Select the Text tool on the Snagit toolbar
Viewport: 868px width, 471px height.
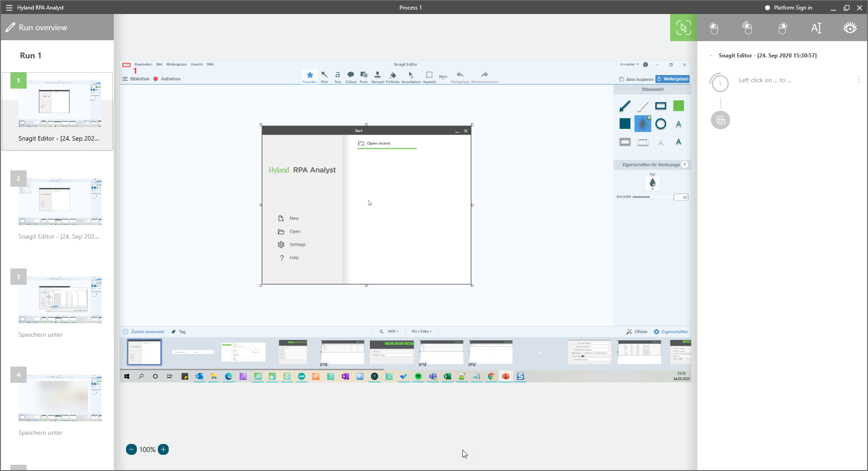click(x=337, y=76)
